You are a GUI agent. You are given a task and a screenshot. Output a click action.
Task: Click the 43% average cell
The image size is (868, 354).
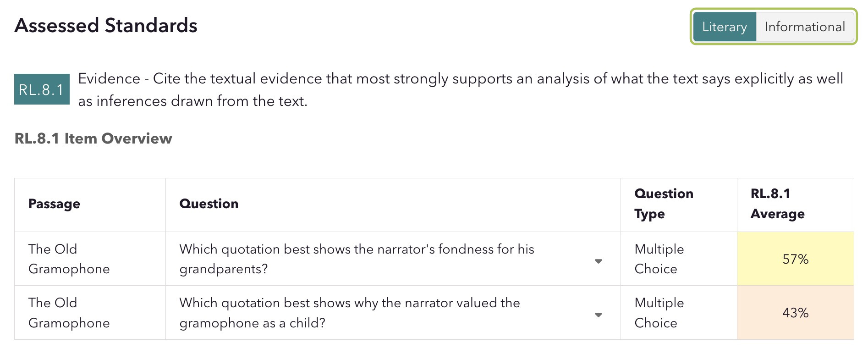click(x=795, y=313)
